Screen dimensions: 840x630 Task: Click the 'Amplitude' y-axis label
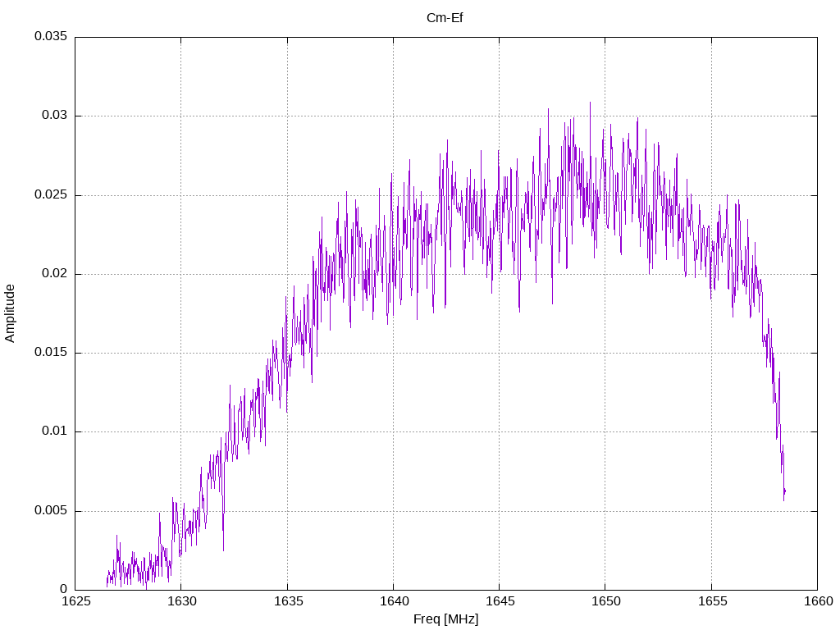point(10,313)
